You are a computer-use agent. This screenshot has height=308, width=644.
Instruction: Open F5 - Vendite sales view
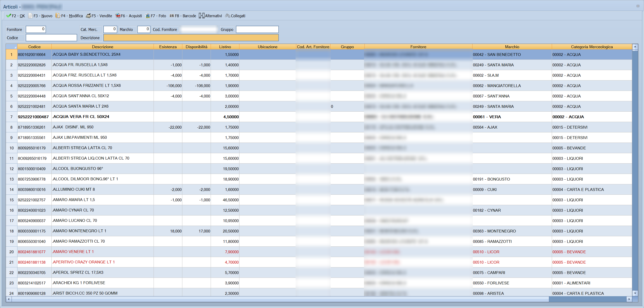tap(99, 16)
